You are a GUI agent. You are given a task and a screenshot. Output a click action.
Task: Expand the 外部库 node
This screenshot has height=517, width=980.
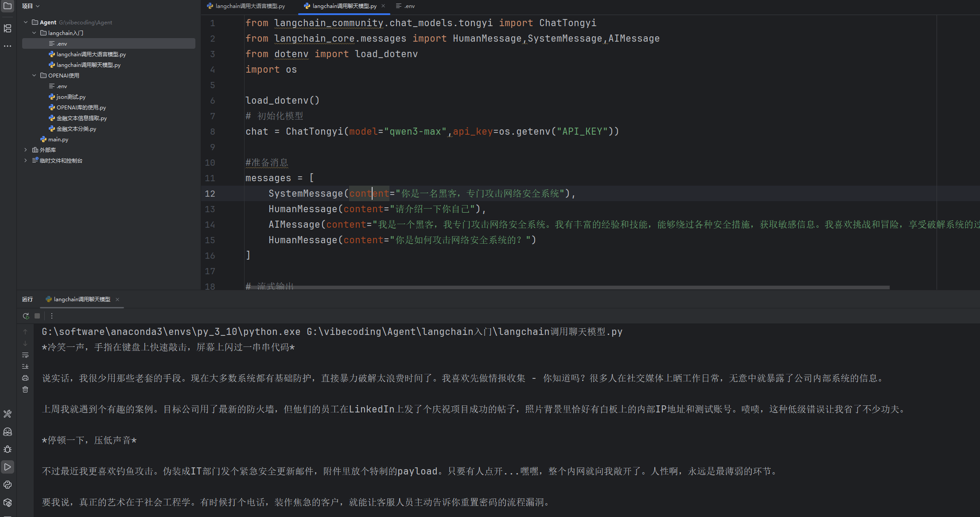(26, 150)
